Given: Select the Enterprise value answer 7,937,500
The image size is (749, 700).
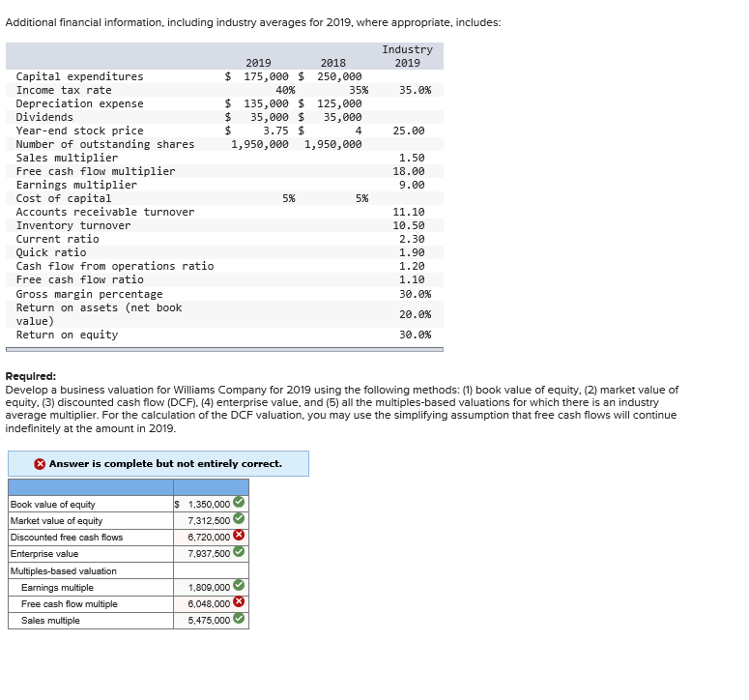Looking at the screenshot, I should coord(209,554).
